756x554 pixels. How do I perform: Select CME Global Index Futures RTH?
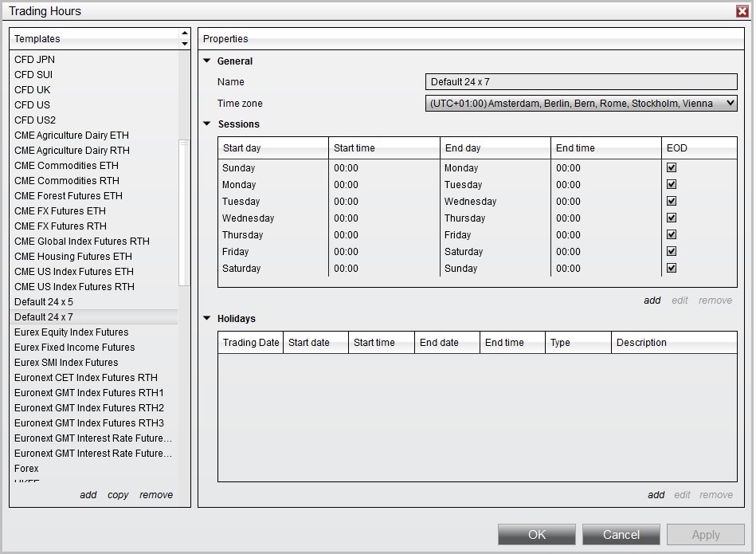[x=93, y=241]
